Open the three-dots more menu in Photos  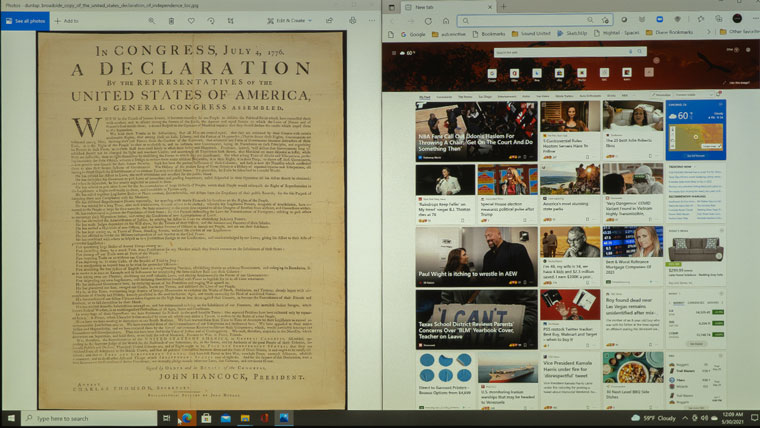coord(372,21)
